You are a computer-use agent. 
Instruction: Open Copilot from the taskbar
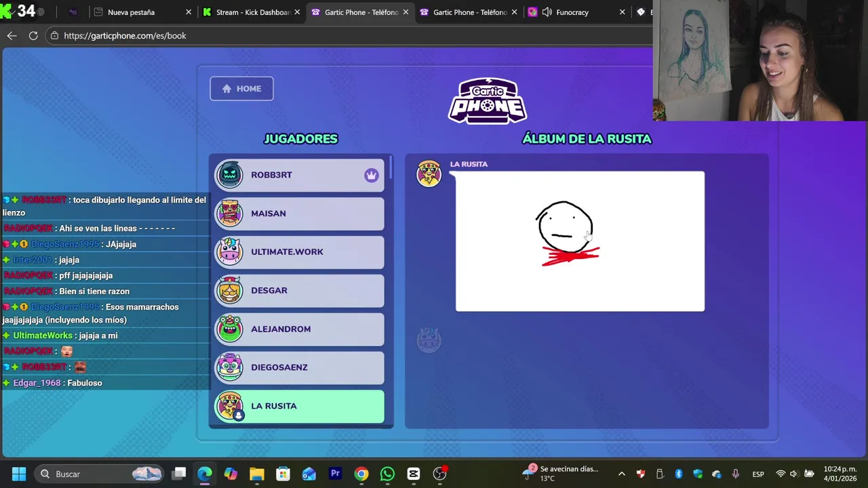tap(231, 474)
